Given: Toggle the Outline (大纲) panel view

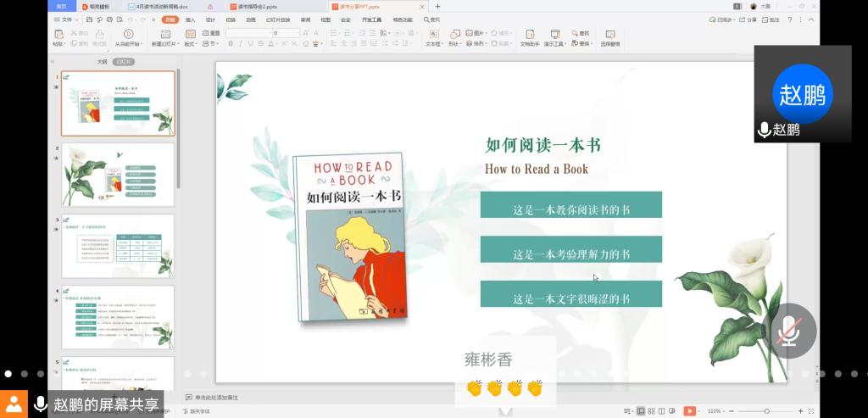Looking at the screenshot, I should pos(102,62).
